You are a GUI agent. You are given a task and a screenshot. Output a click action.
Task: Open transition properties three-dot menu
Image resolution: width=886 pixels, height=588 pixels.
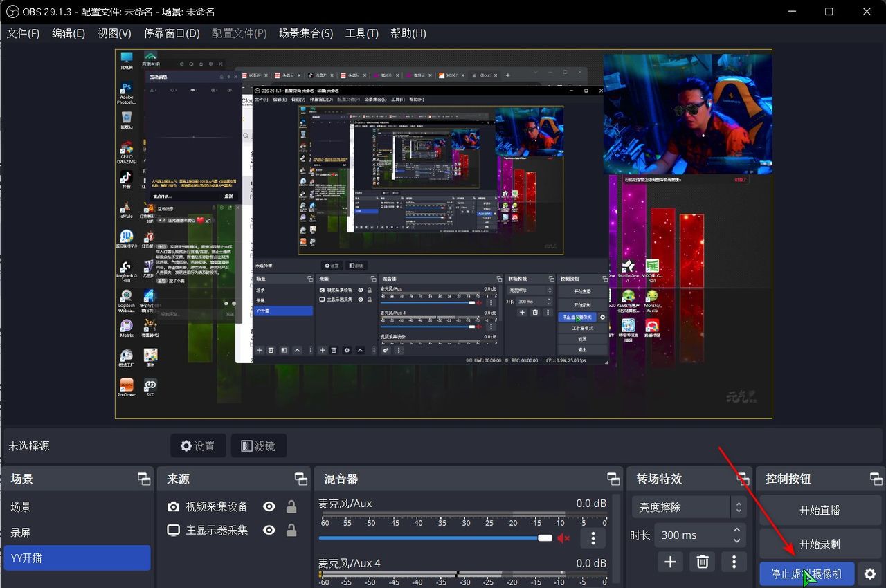tap(734, 562)
